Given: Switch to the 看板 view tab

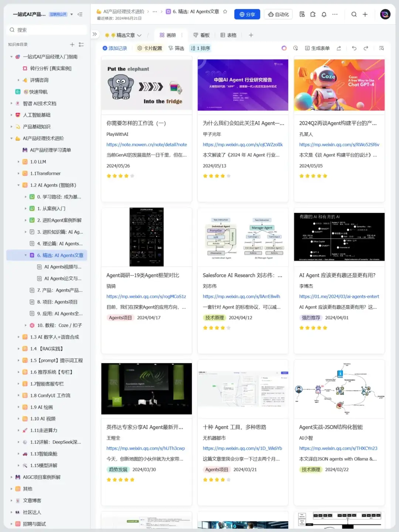Looking at the screenshot, I should coord(201,35).
